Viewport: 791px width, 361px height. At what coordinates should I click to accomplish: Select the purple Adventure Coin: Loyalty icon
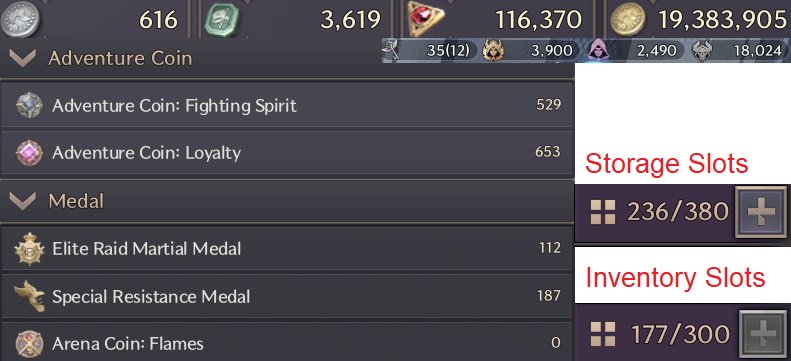[x=29, y=153]
